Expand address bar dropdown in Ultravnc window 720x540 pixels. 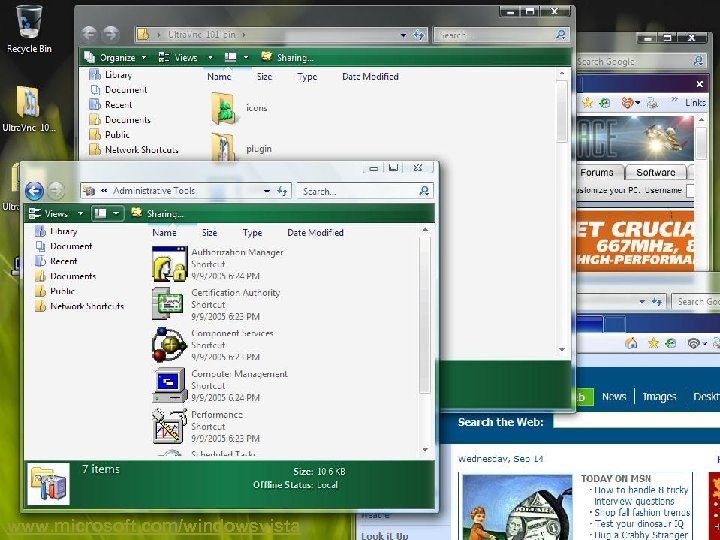(403, 35)
